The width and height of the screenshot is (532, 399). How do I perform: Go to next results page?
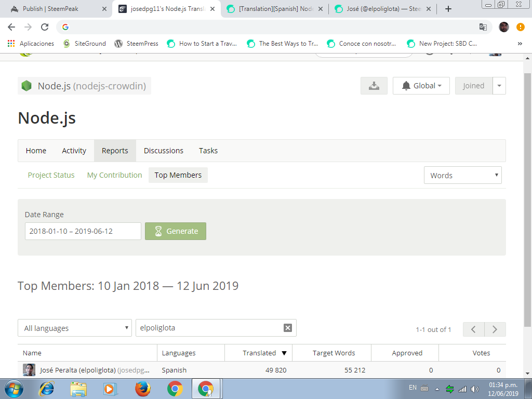pos(495,329)
